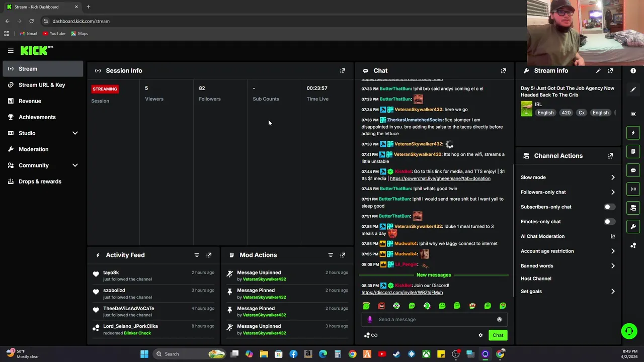Click the green Chat send button

pyautogui.click(x=498, y=335)
